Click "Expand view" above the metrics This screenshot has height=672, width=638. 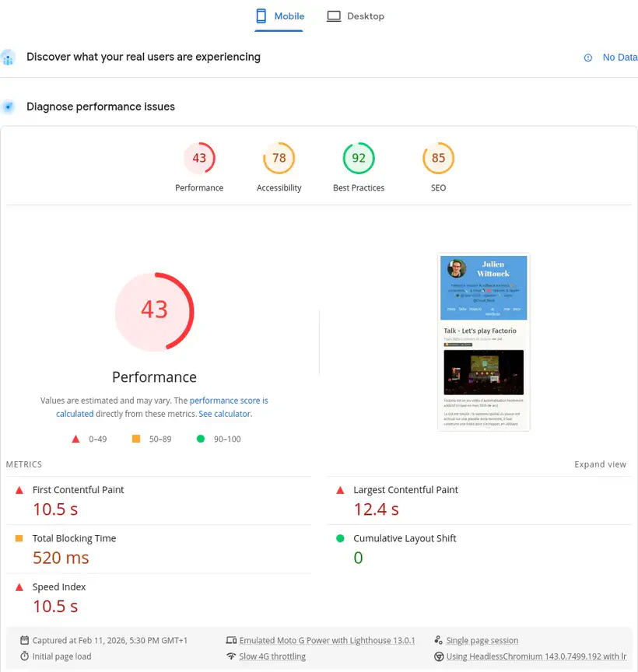coord(600,464)
